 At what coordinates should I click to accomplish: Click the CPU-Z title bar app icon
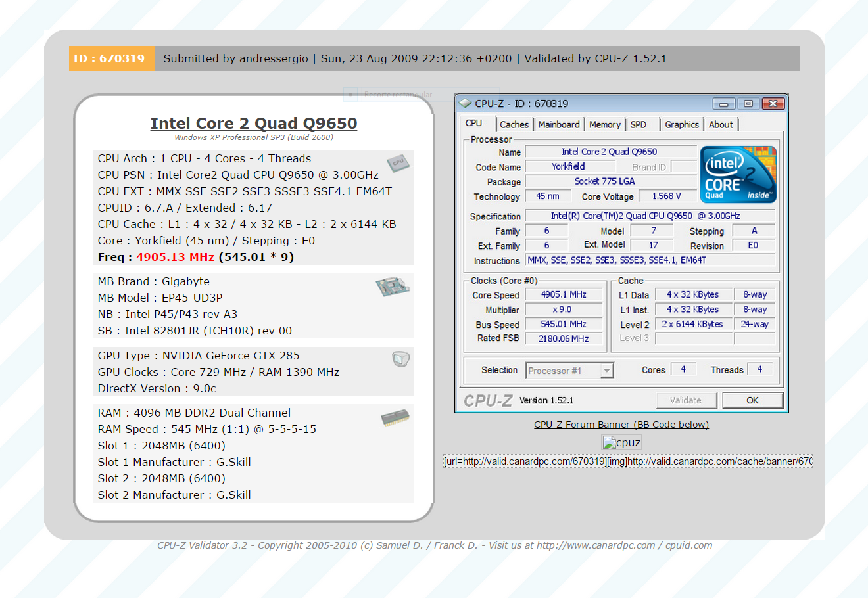tap(466, 103)
